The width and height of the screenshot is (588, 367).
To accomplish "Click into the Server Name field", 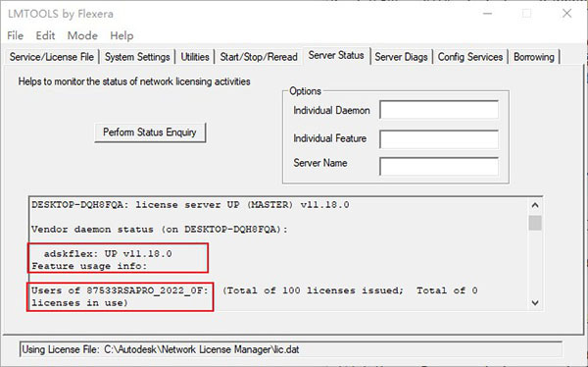I will pyautogui.click(x=439, y=167).
